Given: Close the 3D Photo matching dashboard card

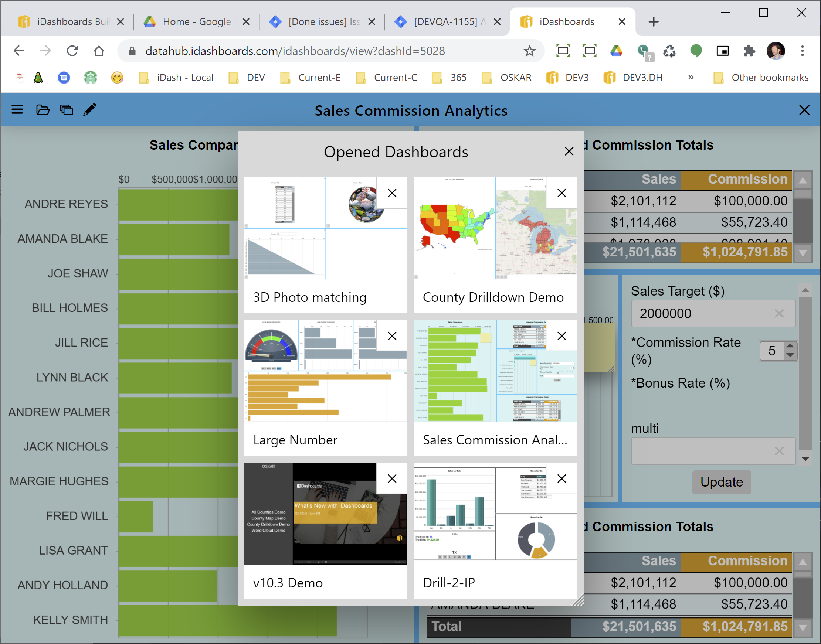Looking at the screenshot, I should pyautogui.click(x=392, y=193).
